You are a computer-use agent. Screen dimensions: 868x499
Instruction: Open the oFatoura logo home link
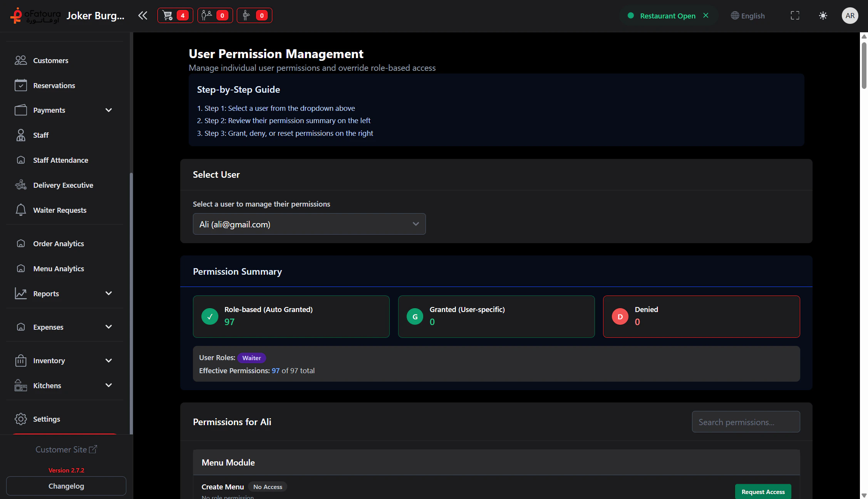tap(36, 15)
